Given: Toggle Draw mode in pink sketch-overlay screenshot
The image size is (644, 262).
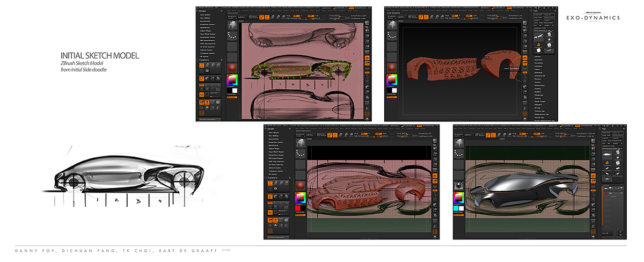Looking at the screenshot, I should pos(267,17).
